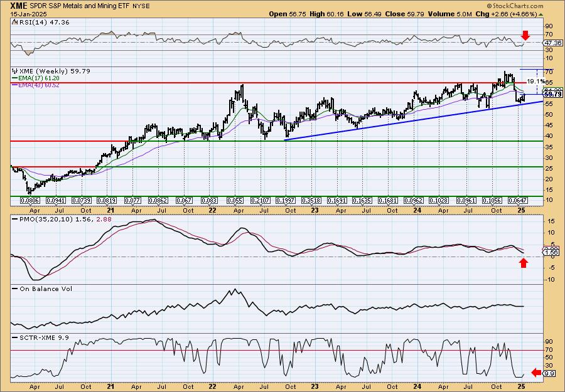Click the 0.0739 yield value box
The image size is (565, 392).
tap(82, 200)
